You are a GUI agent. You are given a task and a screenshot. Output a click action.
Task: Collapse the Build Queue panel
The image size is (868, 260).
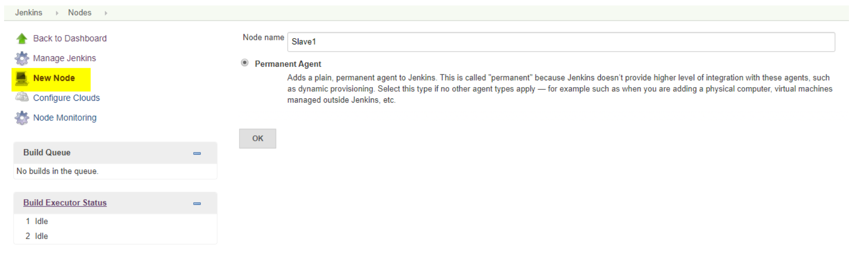tap(197, 153)
